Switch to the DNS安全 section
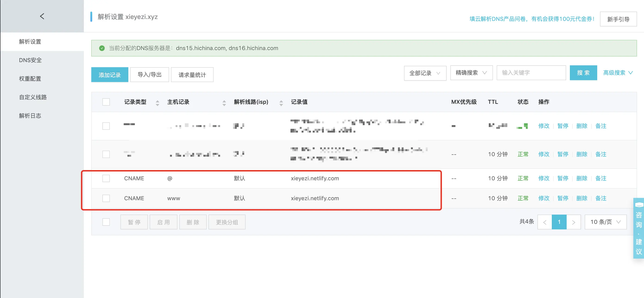This screenshot has width=644, height=298. pyautogui.click(x=30, y=60)
